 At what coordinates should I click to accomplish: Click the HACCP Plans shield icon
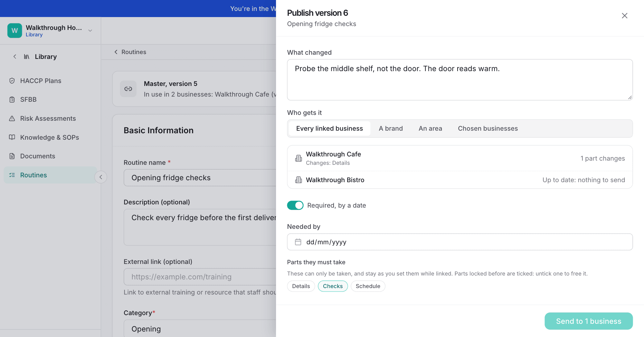12,81
